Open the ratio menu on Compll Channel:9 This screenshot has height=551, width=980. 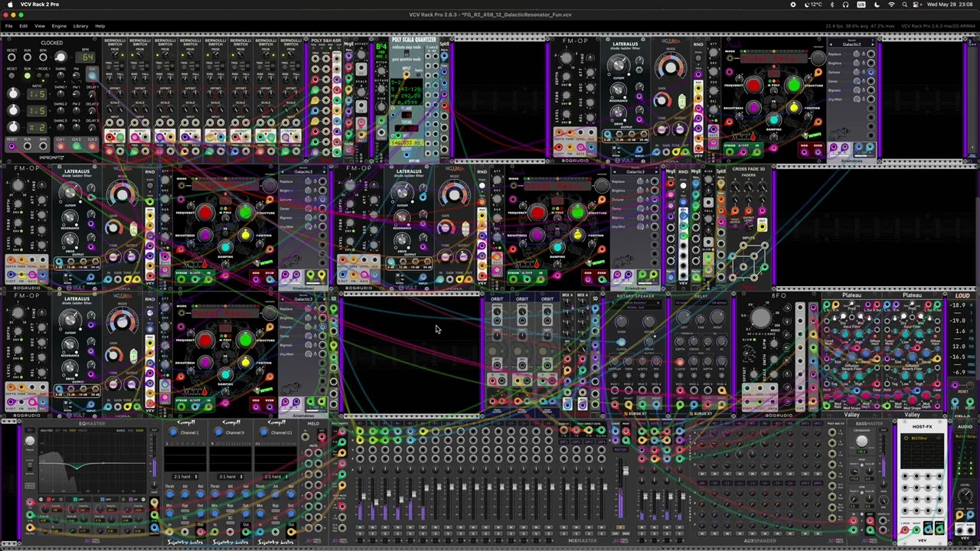tap(231, 476)
